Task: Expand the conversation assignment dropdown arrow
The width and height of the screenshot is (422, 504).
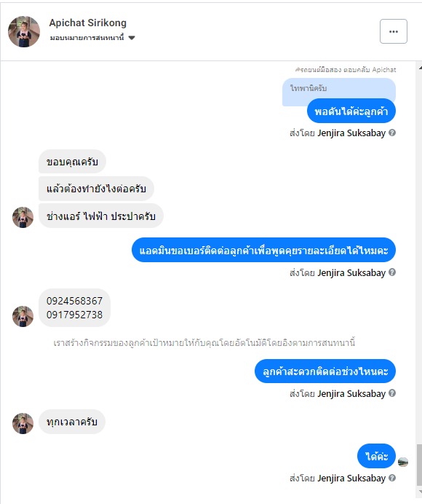Action: click(x=132, y=38)
